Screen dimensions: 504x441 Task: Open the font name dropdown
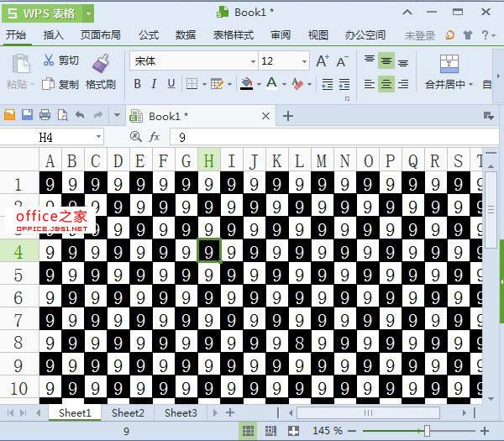point(253,61)
